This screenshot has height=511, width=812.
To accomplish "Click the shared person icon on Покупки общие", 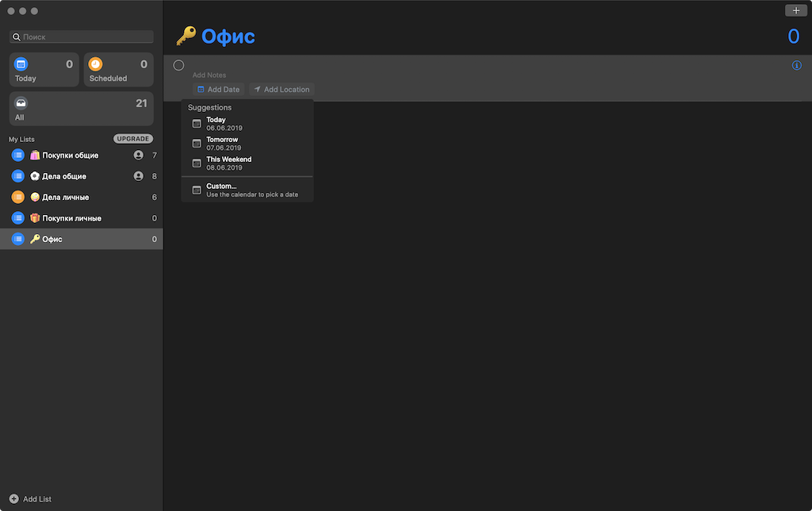I will point(138,155).
